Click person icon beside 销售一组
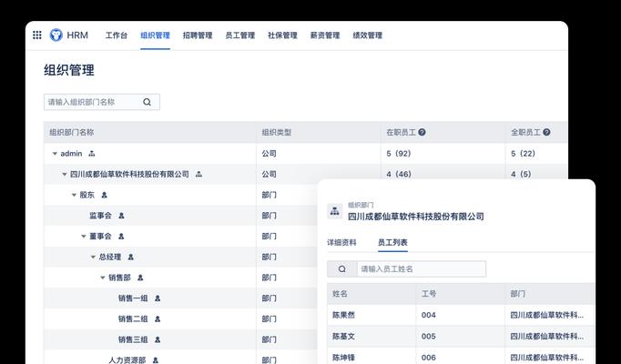Image resolution: width=621 pixels, height=364 pixels. (158, 298)
